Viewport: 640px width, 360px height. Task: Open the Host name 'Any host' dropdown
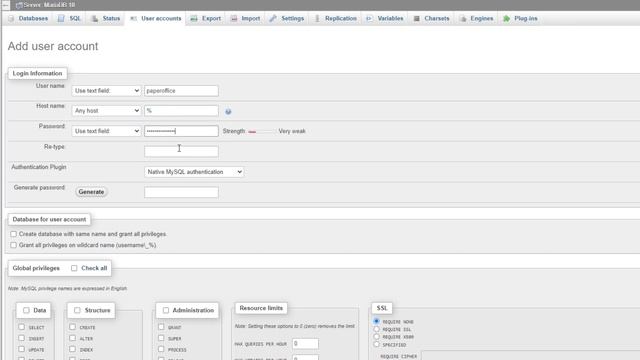click(x=107, y=111)
